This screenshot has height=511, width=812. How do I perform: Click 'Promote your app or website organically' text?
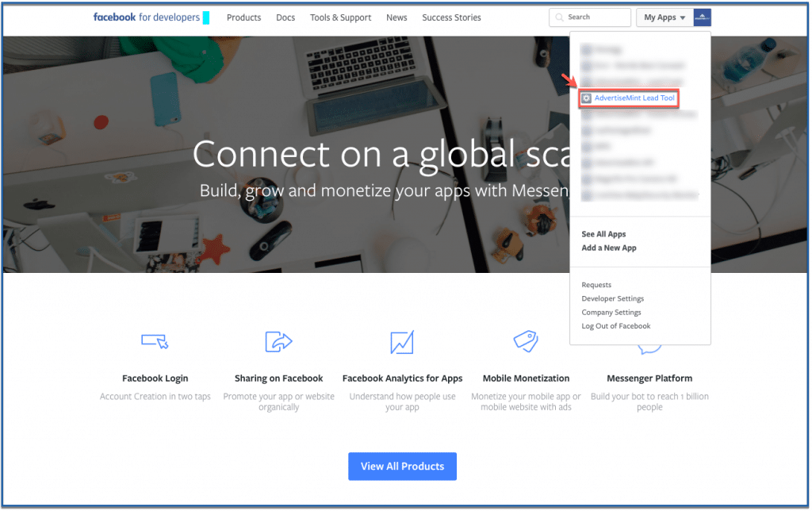(278, 401)
